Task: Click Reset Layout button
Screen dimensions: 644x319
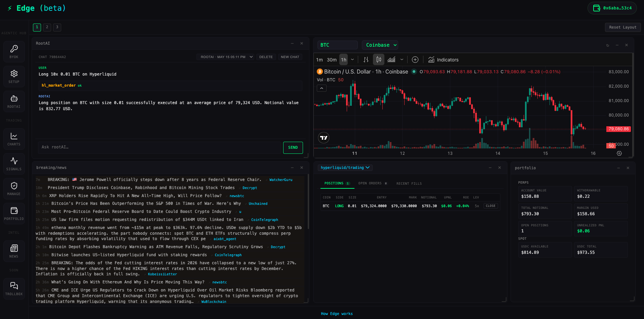Action: coord(623,27)
